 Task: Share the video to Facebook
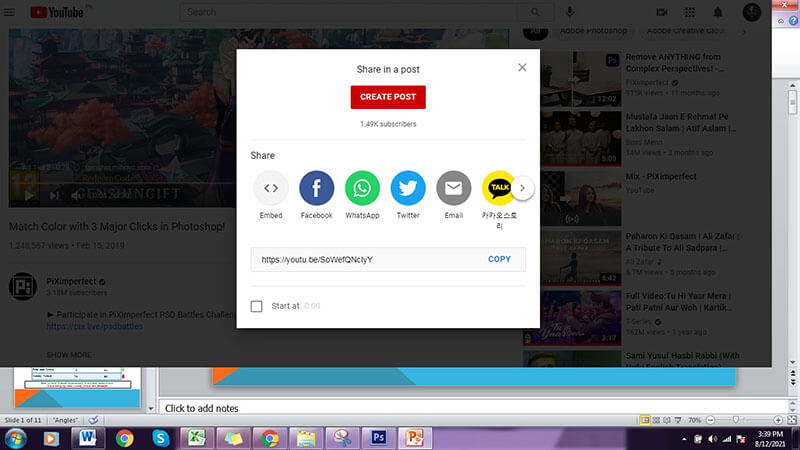click(316, 188)
